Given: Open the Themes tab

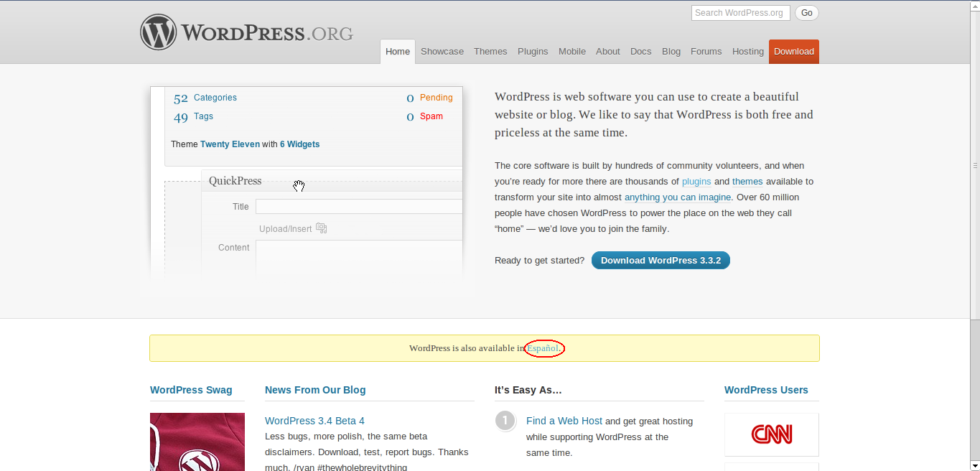Looking at the screenshot, I should (490, 52).
